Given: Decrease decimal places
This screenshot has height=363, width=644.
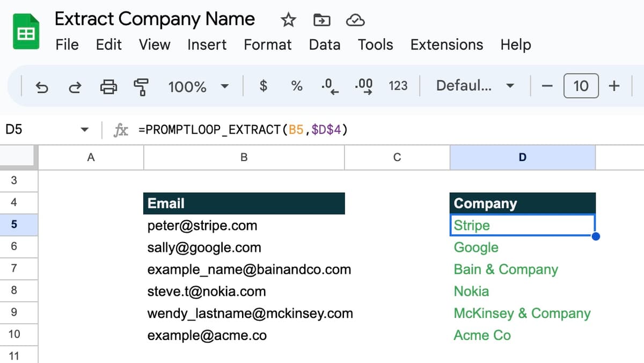Looking at the screenshot, I should pos(330,86).
